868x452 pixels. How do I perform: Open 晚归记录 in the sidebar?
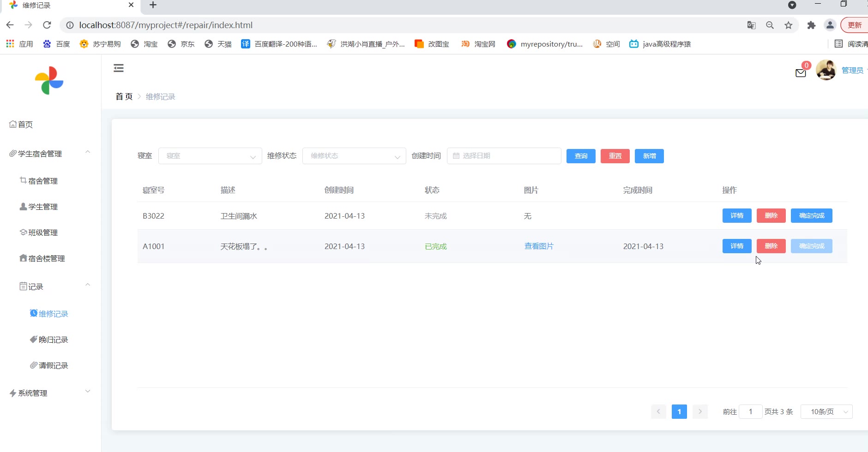53,339
